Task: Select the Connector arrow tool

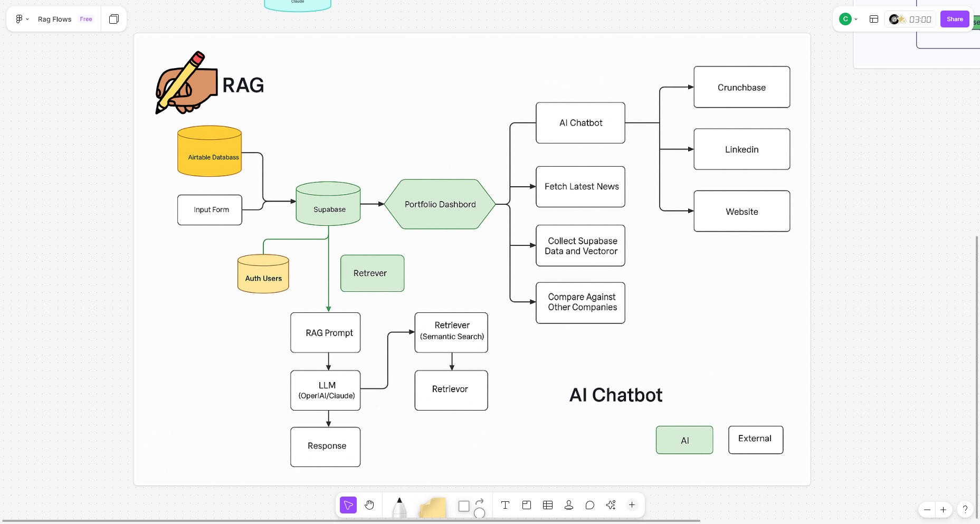Action: [x=480, y=501]
